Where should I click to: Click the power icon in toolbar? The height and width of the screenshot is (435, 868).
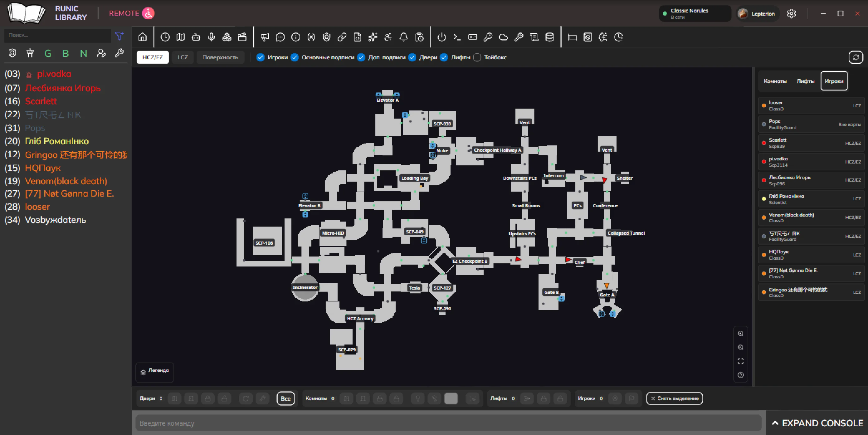pos(442,37)
